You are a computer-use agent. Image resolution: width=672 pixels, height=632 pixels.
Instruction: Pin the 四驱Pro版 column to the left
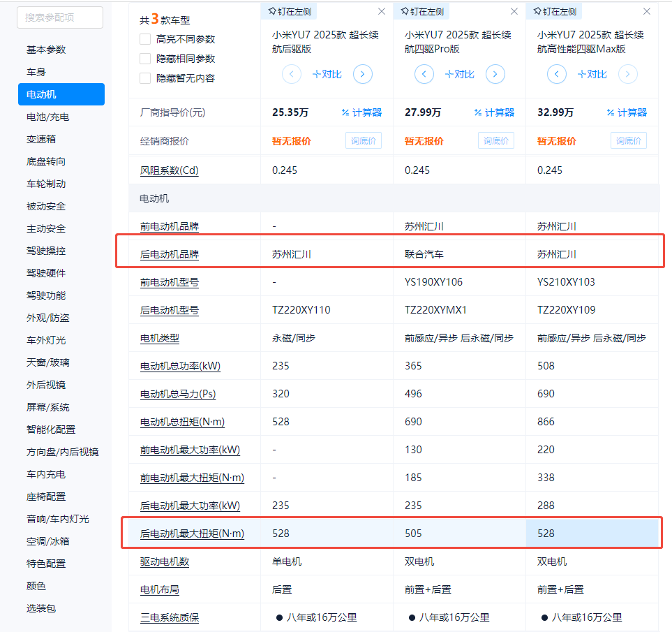pos(421,12)
